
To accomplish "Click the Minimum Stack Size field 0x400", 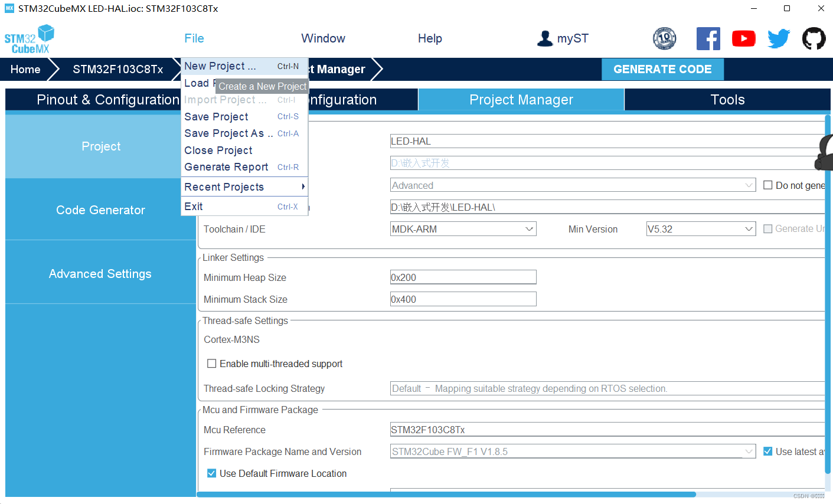I will click(x=463, y=299).
